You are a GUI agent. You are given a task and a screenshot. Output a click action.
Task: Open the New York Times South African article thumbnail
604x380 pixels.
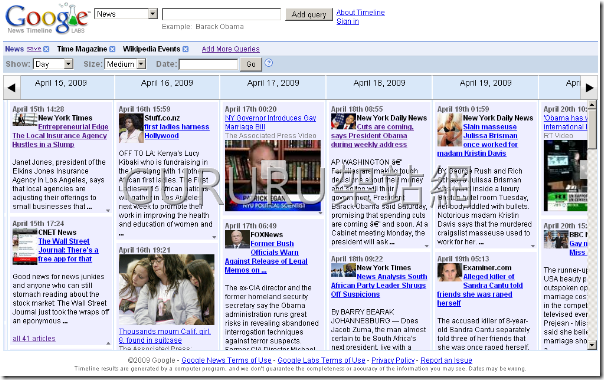click(343, 270)
